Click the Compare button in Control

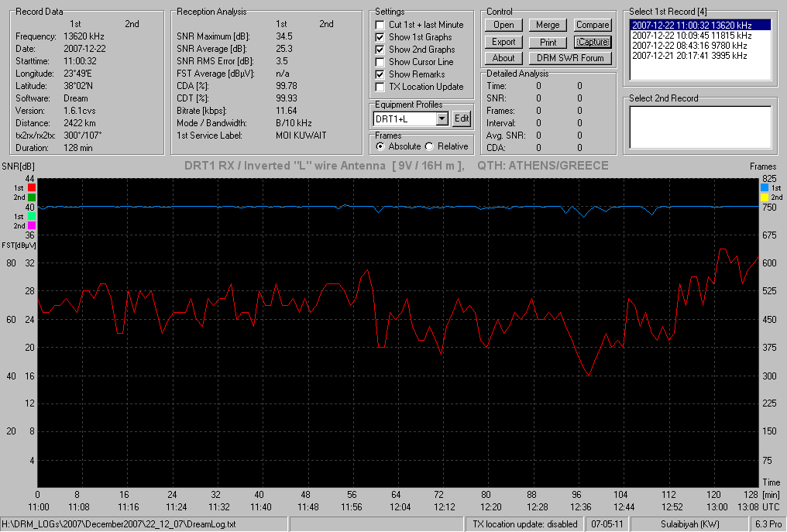tap(593, 25)
